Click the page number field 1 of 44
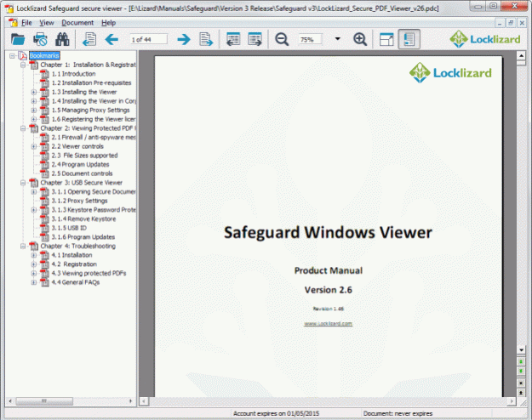 [x=149, y=39]
